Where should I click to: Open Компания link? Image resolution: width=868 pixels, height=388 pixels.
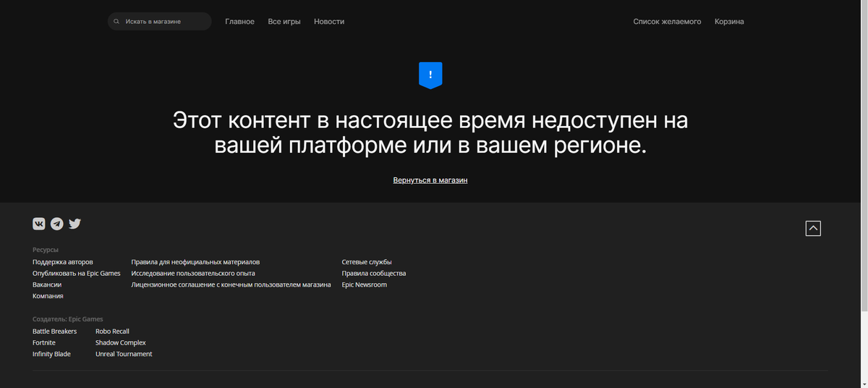48,296
